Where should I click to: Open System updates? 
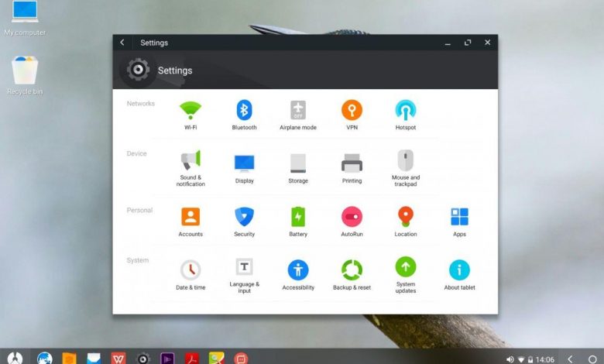(405, 275)
